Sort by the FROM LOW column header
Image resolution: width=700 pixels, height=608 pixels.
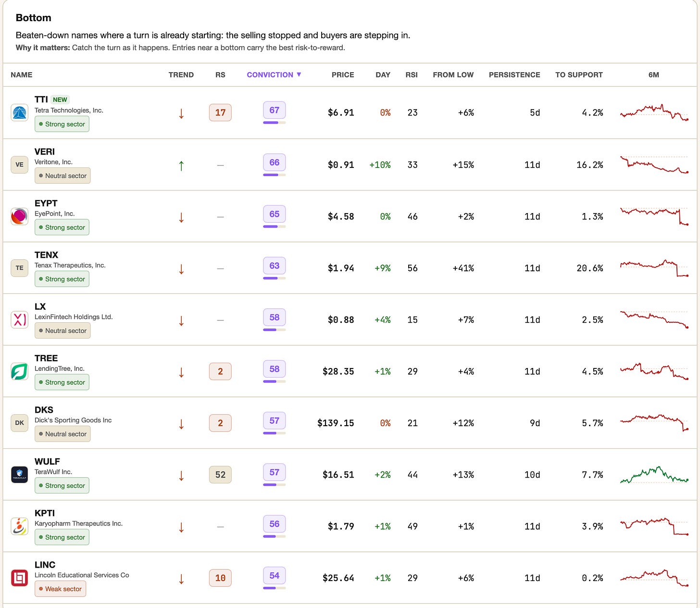pyautogui.click(x=453, y=75)
